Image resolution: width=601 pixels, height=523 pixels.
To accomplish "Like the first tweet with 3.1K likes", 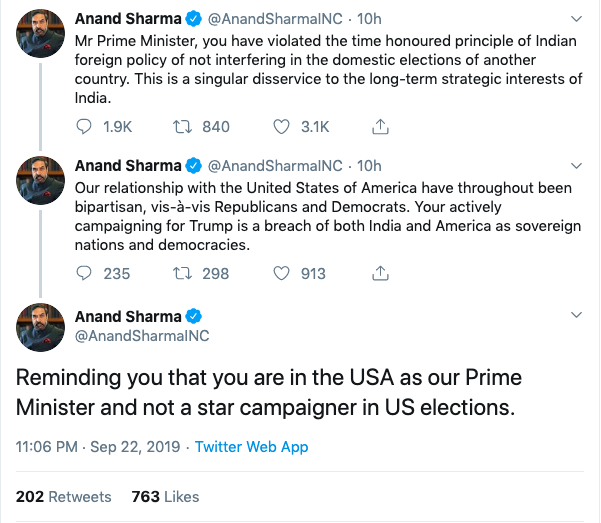I will [282, 127].
